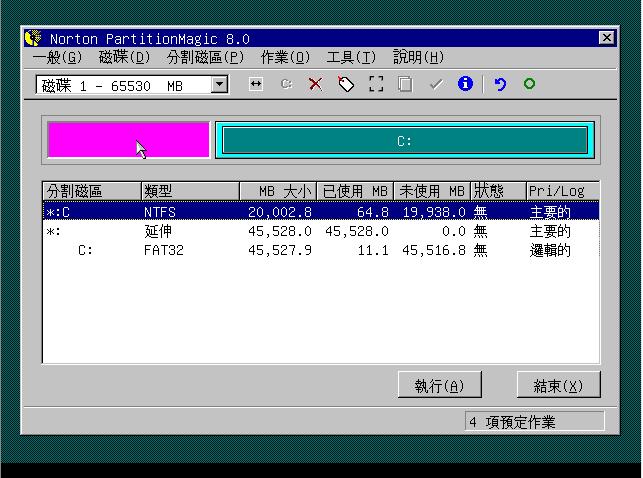Click the 未使用 MB column header
Screen dimensions: 643x478
432,191
